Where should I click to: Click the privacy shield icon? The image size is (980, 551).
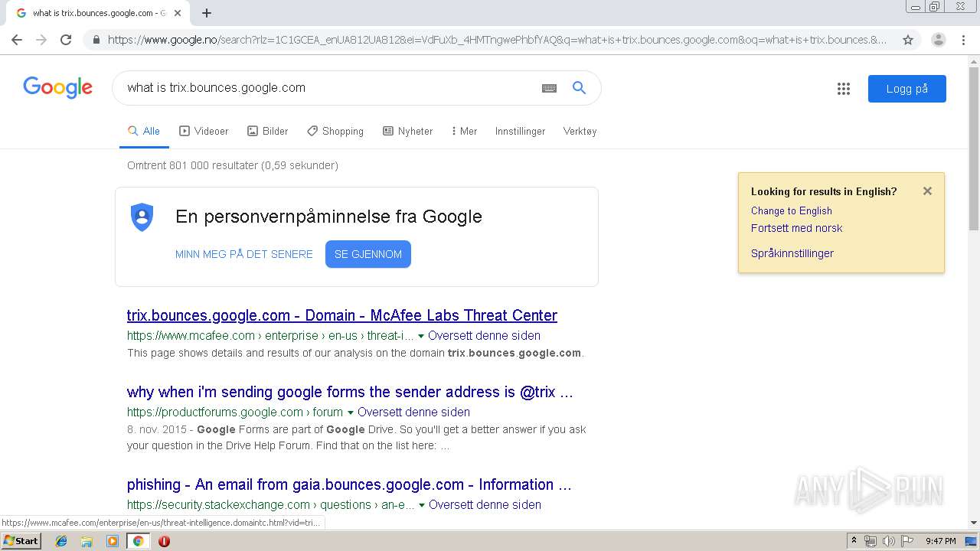[142, 217]
